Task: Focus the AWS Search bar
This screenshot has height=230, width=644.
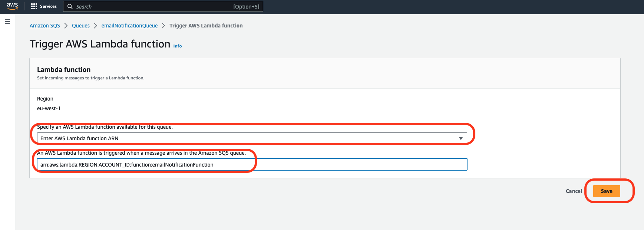Action: point(163,6)
